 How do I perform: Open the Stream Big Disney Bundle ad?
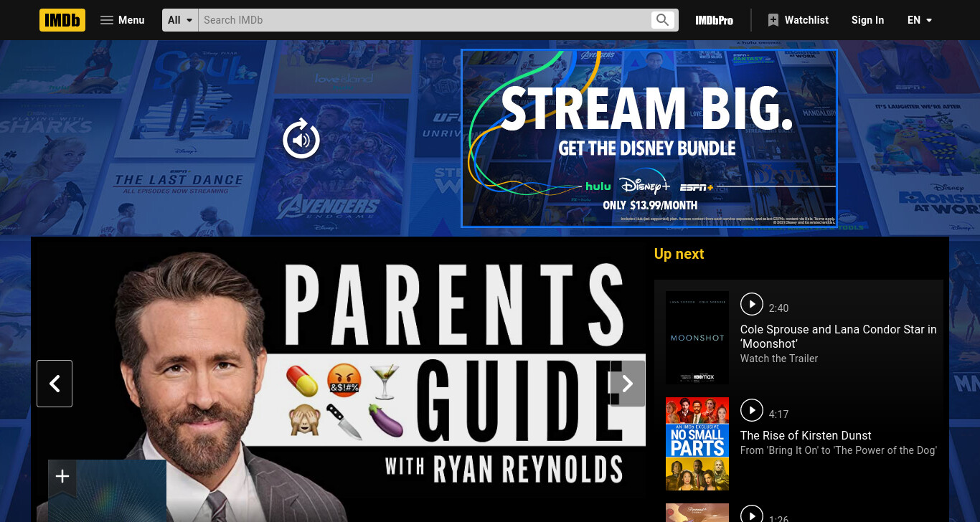click(x=649, y=138)
